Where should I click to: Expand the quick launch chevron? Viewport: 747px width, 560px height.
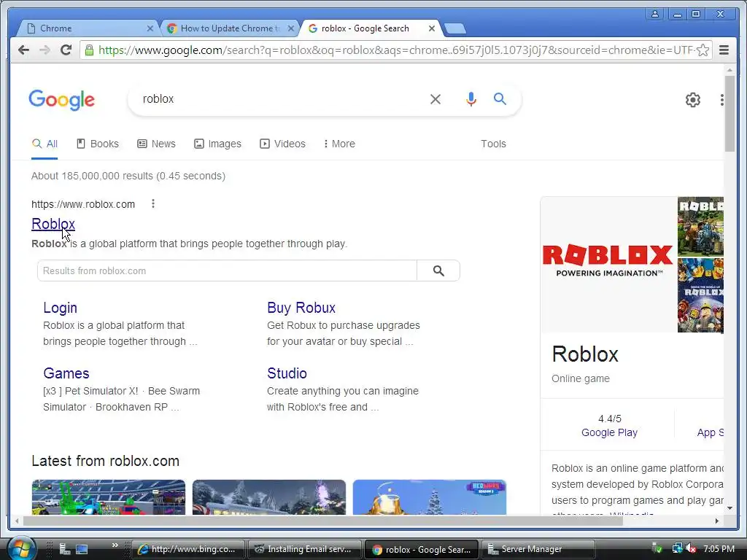(x=115, y=545)
